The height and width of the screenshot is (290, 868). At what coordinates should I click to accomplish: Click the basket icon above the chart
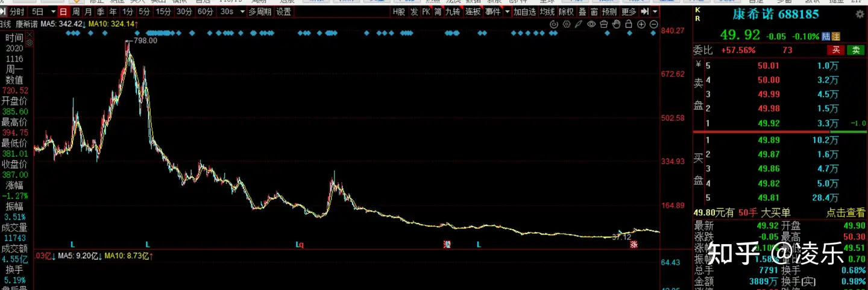[604, 24]
